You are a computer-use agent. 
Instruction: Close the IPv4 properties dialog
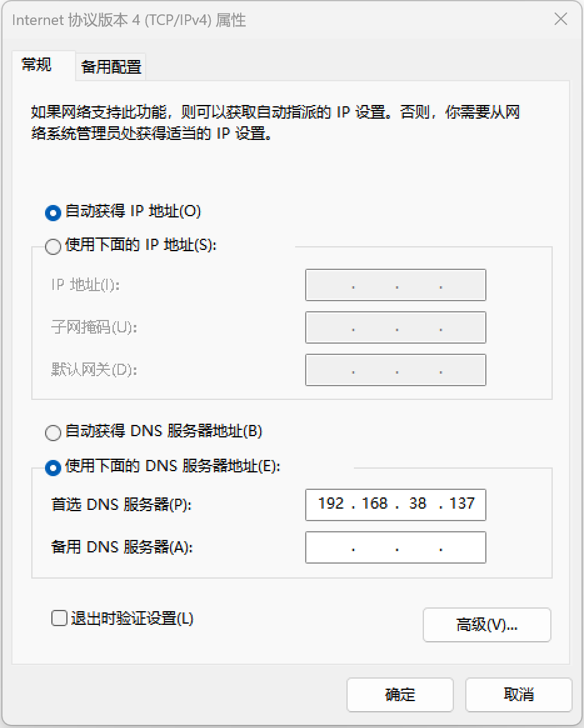coord(561,19)
